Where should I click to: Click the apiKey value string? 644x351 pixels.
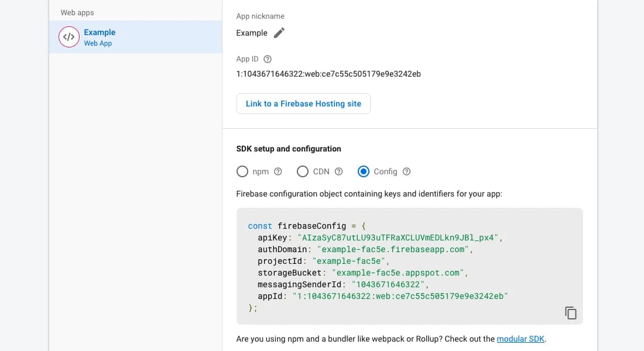pos(398,238)
